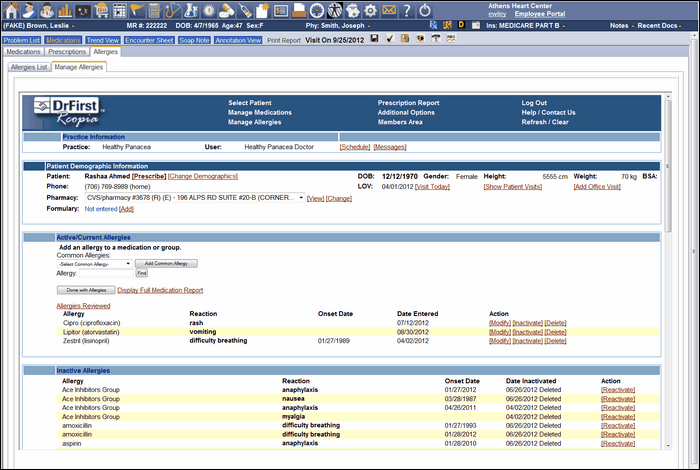The height and width of the screenshot is (470, 700).
Task: Click Modify for the Cipro allergy
Action: pos(499,323)
